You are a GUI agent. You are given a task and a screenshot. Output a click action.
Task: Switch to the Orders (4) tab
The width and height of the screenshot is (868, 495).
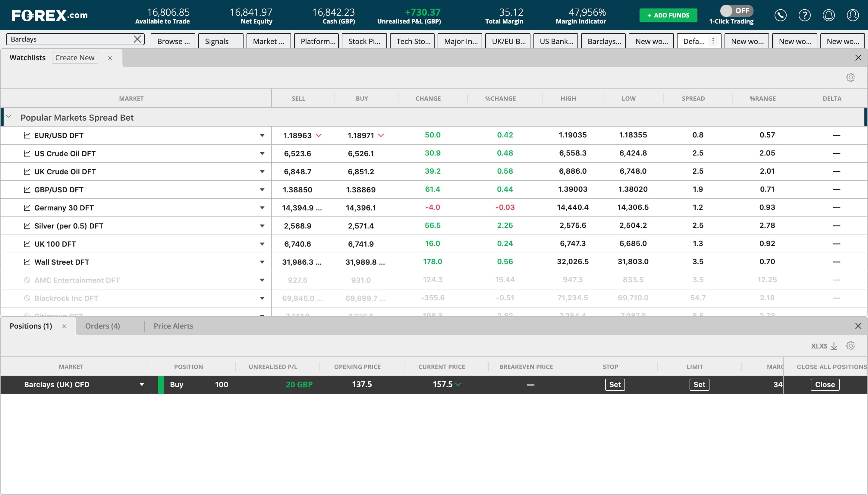(102, 326)
